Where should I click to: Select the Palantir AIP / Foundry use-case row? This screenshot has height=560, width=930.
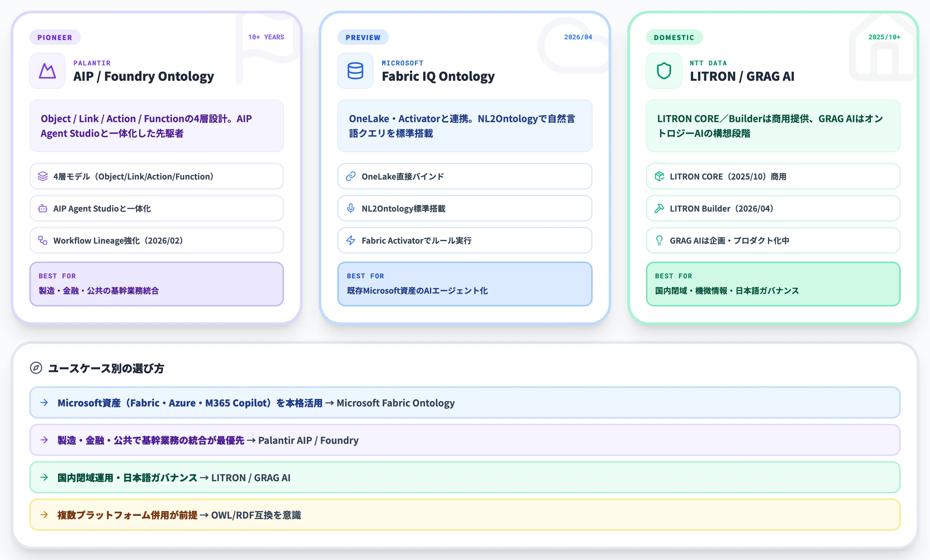click(465, 440)
